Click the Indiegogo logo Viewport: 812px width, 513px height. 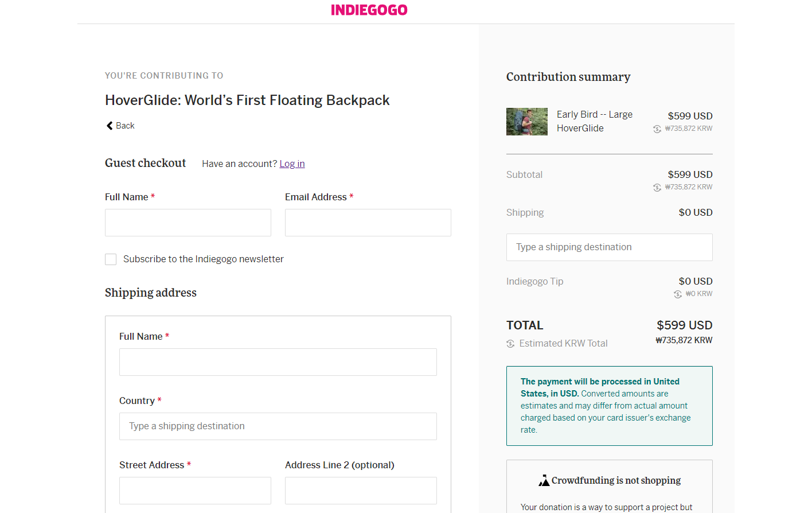(x=369, y=10)
